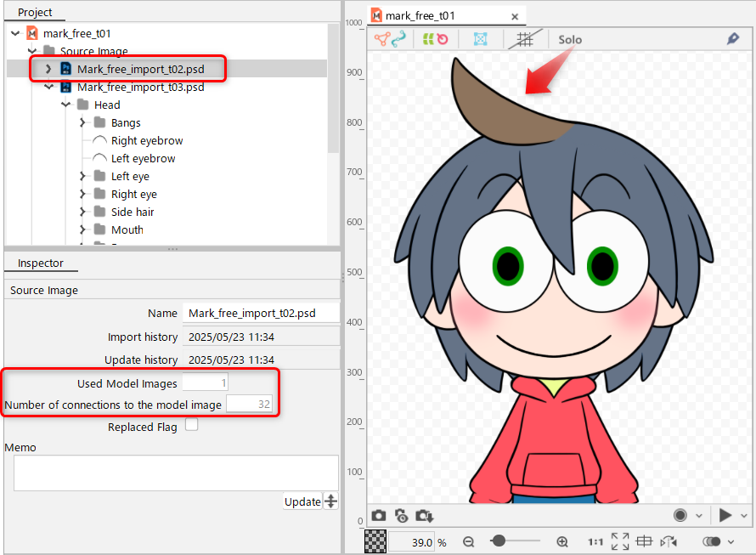Click the canvas zoom slider handle
The width and height of the screenshot is (756, 555).
click(x=499, y=541)
